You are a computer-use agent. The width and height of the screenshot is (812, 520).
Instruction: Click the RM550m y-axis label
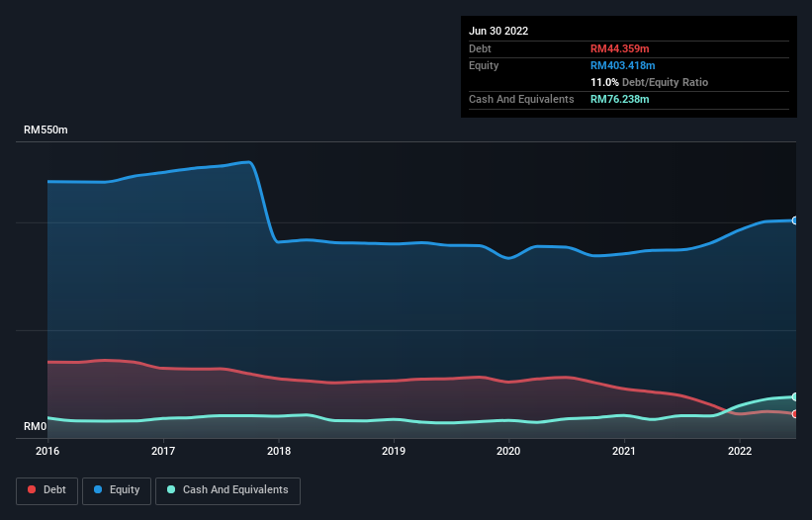45,130
